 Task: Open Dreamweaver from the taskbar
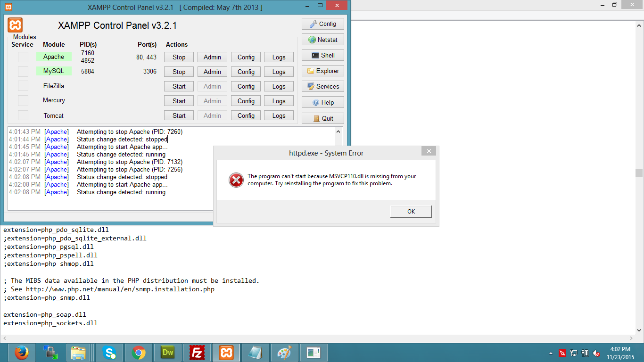(168, 353)
